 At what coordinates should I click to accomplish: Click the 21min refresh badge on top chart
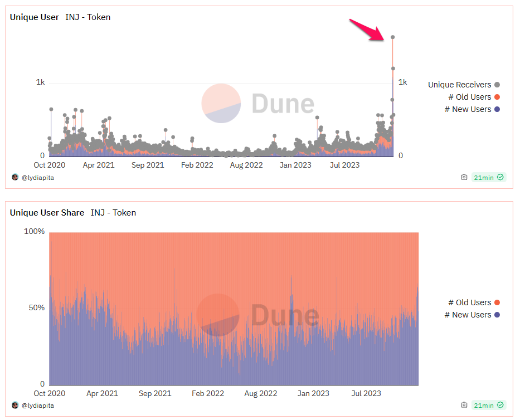[x=489, y=177]
